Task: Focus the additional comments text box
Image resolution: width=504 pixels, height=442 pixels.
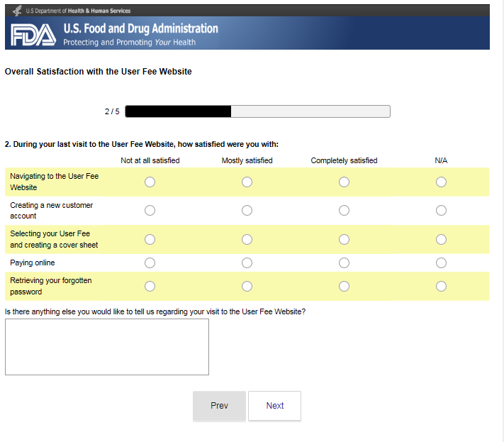Action: pos(107,346)
